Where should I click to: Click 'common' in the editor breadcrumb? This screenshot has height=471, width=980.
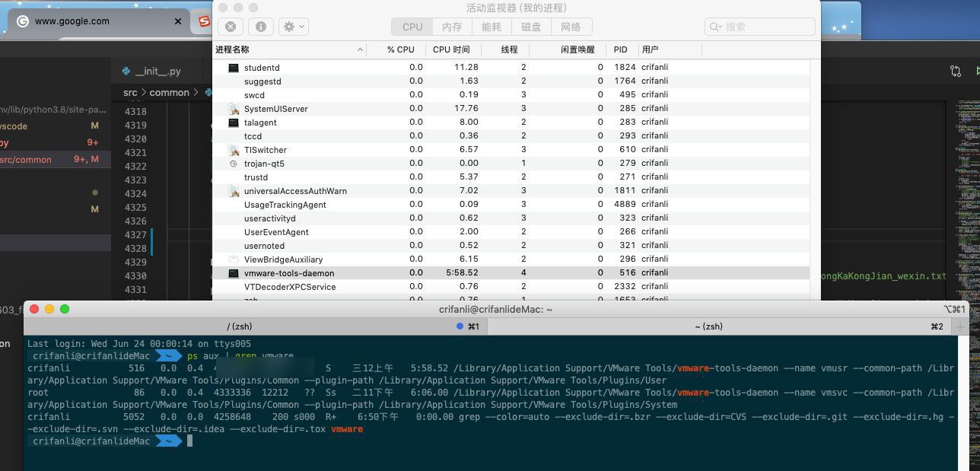tap(169, 92)
